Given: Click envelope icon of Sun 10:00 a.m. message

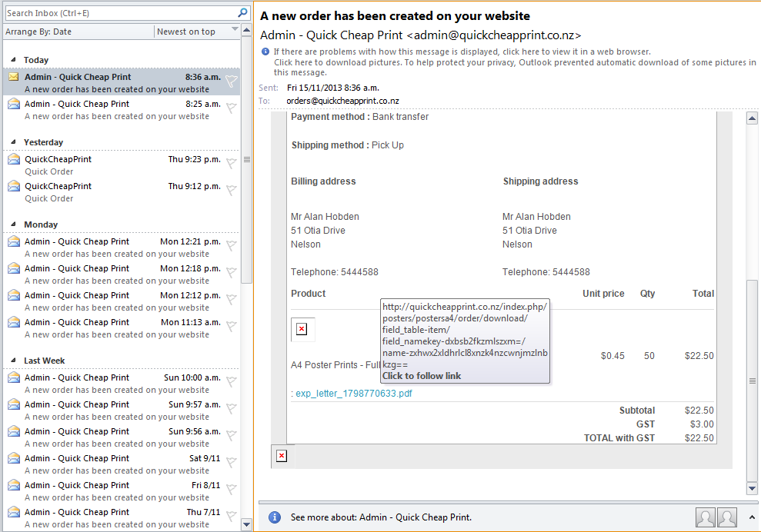Looking at the screenshot, I should tap(14, 377).
